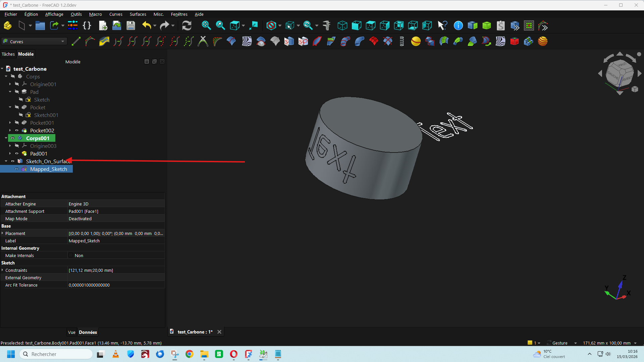
Task: Click the new document icon
Action: [103, 26]
